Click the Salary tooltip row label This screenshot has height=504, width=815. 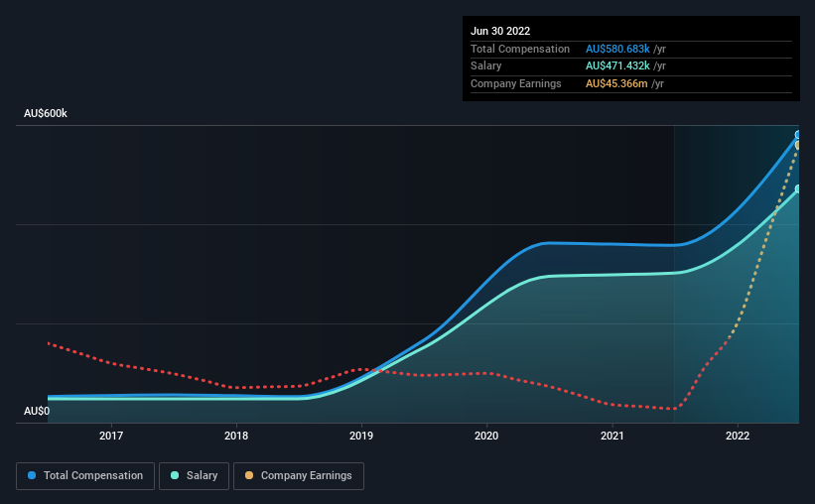coord(486,66)
